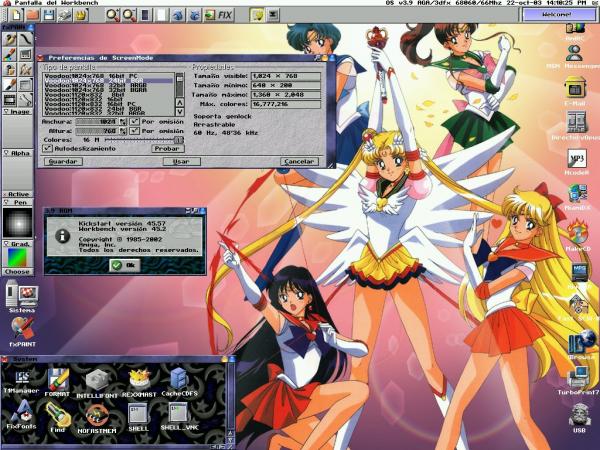Image resolution: width=600 pixels, height=450 pixels.
Task: Expand the Alpha section in fxPAINT panel
Action: coord(18,153)
